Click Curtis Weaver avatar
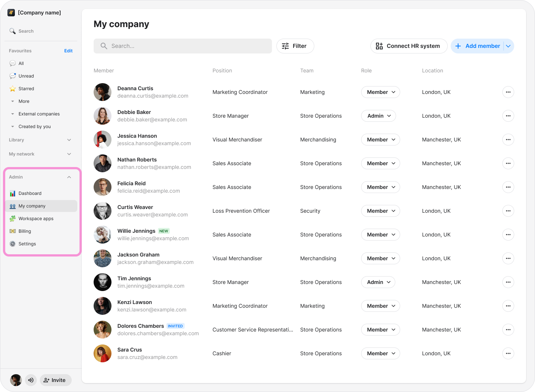The width and height of the screenshot is (535, 392). [x=103, y=211]
